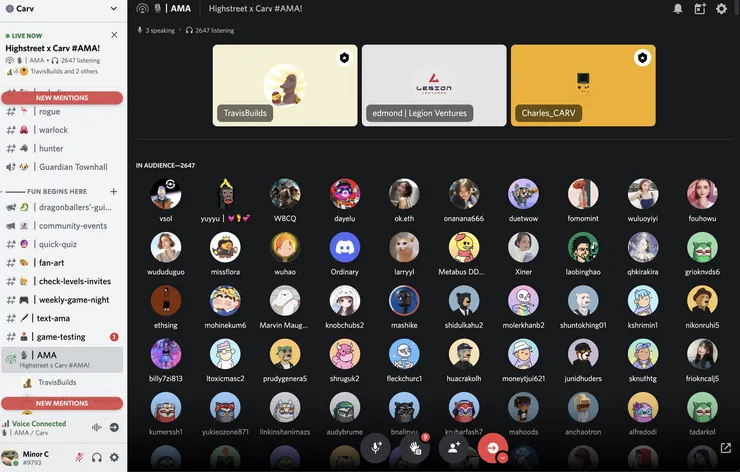This screenshot has height=472, width=740.
Task: Select the AMA stage channel
Action: click(x=62, y=360)
